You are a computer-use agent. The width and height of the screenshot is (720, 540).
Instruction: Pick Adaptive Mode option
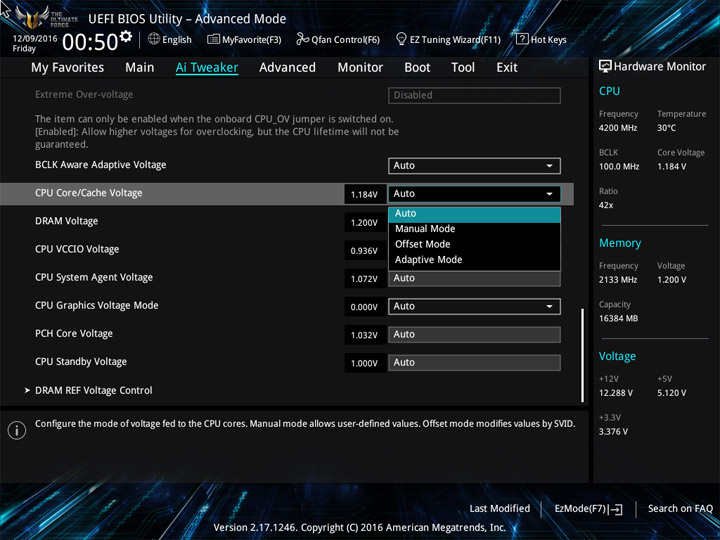coord(474,260)
